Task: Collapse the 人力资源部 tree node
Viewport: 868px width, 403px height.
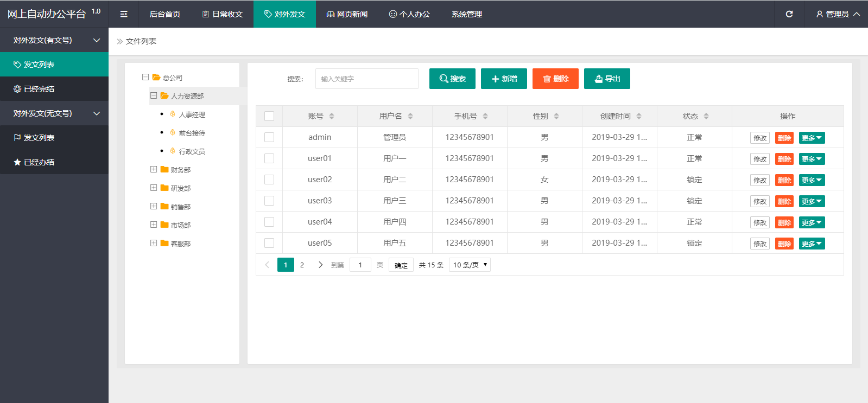Action: [154, 96]
